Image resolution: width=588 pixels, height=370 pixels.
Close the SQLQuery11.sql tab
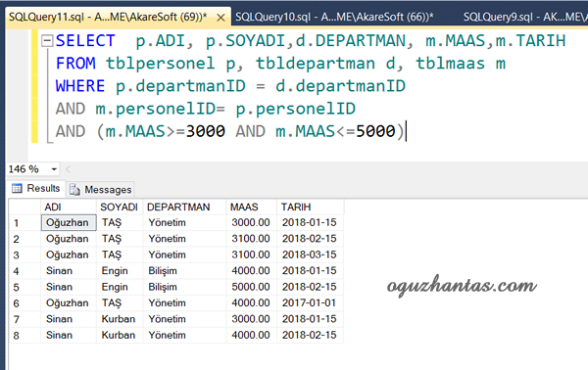220,18
